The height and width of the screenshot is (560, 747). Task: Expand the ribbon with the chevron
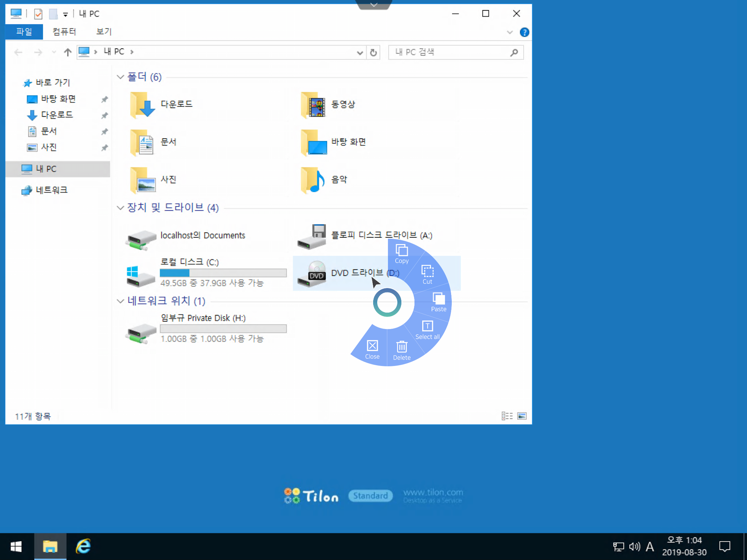click(x=510, y=33)
